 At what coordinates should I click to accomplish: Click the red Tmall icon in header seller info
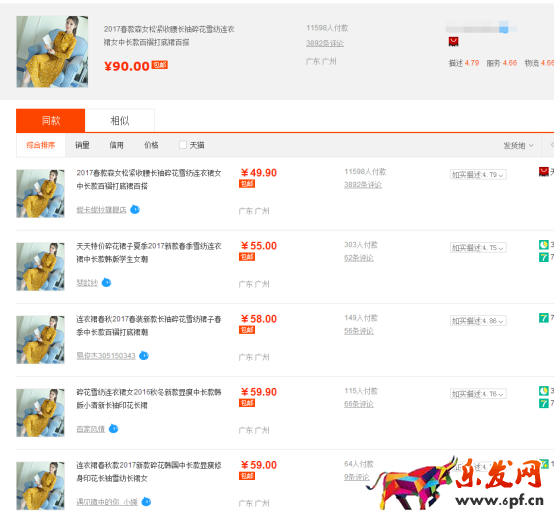point(453,42)
